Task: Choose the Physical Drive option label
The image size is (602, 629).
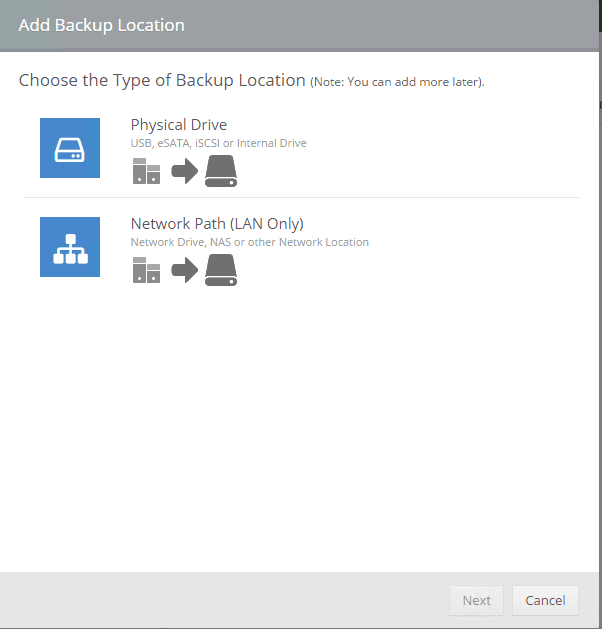Action: (179, 125)
